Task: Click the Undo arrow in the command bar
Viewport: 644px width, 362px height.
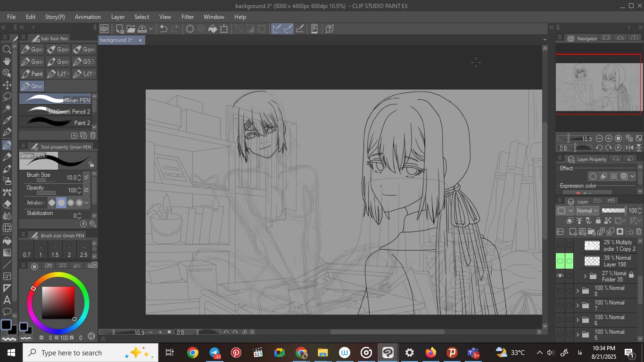Action: [x=163, y=29]
